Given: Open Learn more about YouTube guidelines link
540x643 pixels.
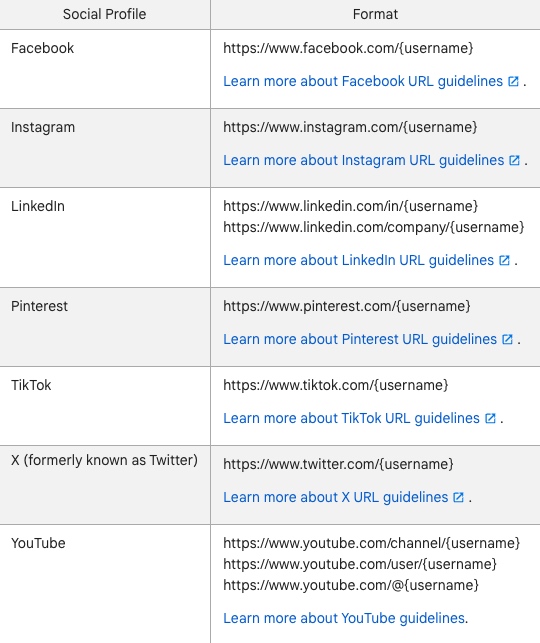Looking at the screenshot, I should tap(344, 618).
